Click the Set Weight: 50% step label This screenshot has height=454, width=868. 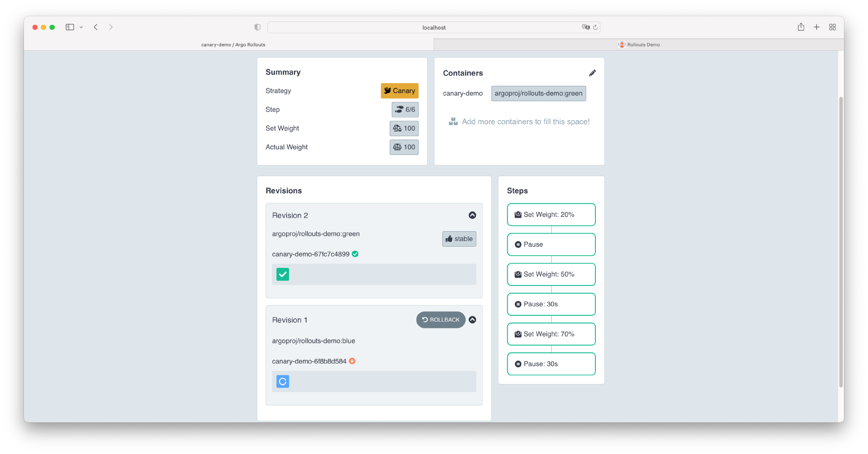point(549,274)
